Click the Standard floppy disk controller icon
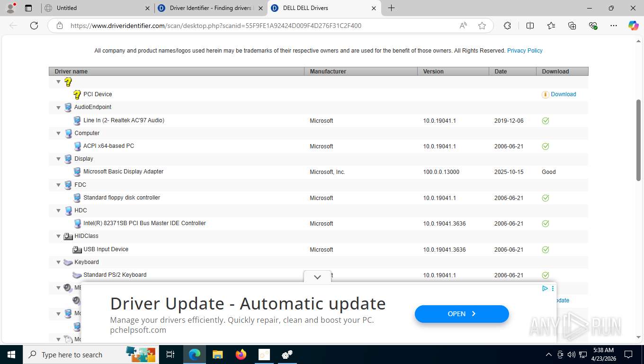Viewport: 644px width, 364px height. pyautogui.click(x=77, y=198)
